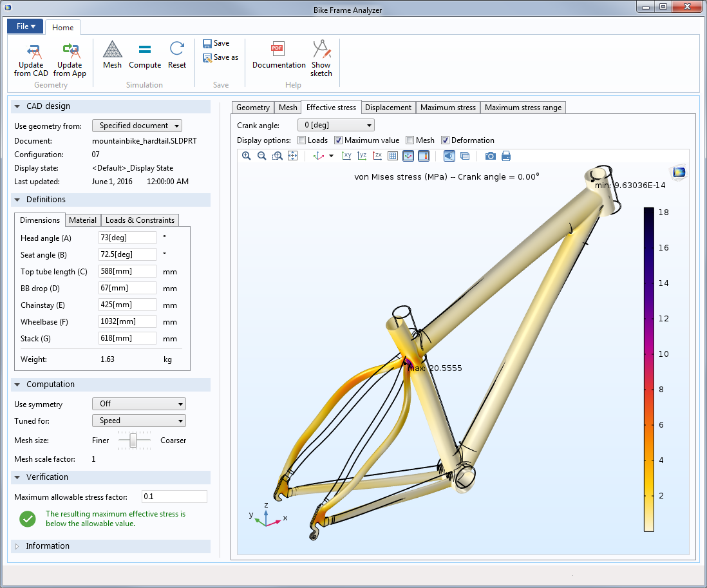Click the Head angle (A) input field
The height and width of the screenshot is (588, 707).
(x=127, y=238)
